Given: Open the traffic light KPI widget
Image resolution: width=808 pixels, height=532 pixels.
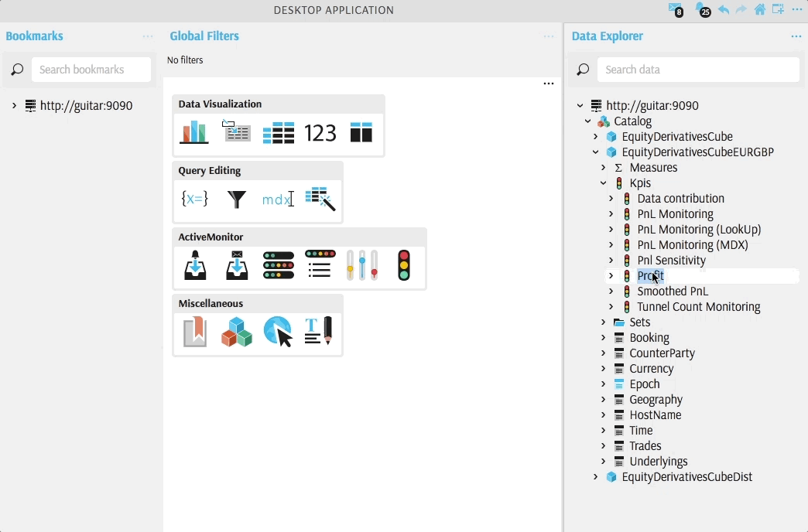Looking at the screenshot, I should pyautogui.click(x=404, y=265).
